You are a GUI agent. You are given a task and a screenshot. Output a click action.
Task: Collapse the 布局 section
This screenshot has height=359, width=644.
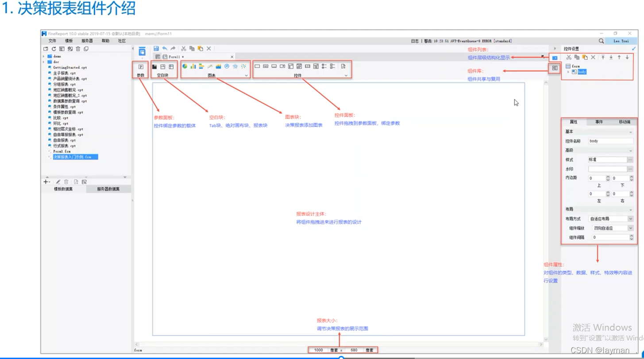631,209
